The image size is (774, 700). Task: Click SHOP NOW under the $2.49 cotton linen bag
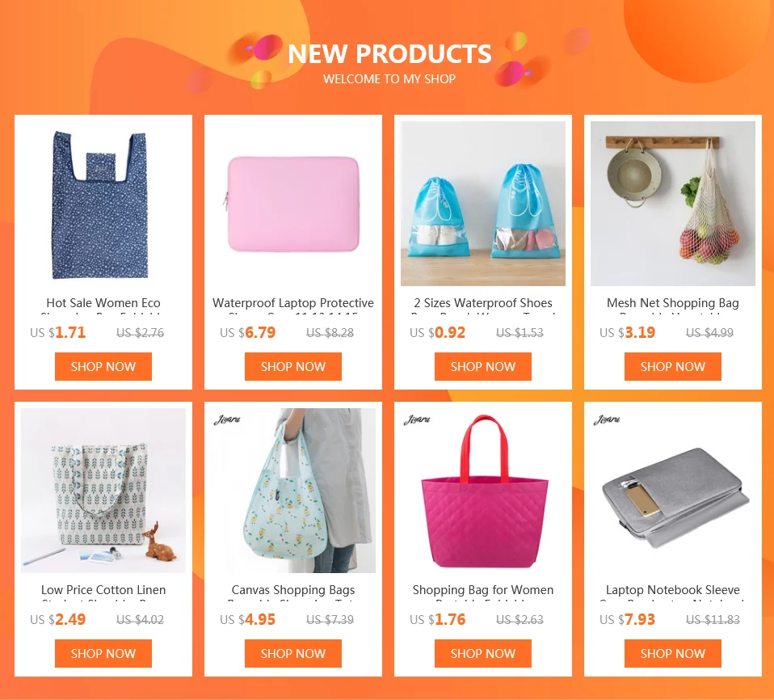[103, 654]
